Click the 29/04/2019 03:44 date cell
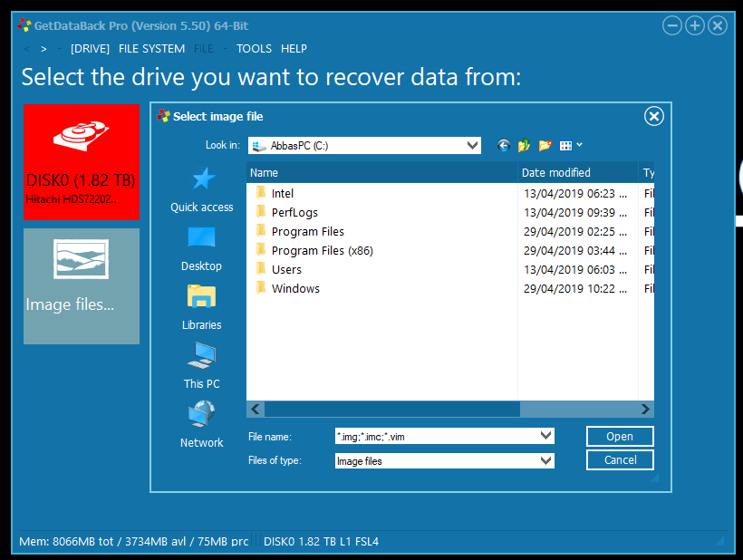Viewport: 743px width, 560px height. (x=575, y=250)
